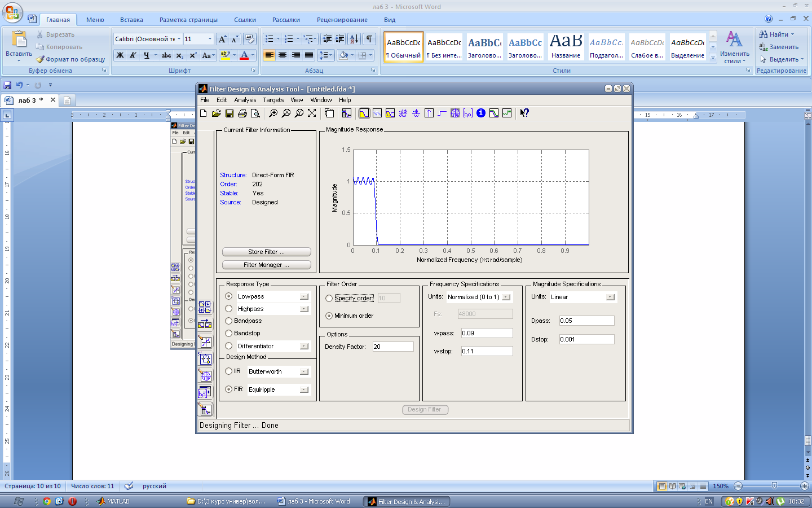This screenshot has height=508, width=812.
Task: Show Pole/Zero Plot icon in toolbar
Action: pyautogui.click(x=455, y=113)
